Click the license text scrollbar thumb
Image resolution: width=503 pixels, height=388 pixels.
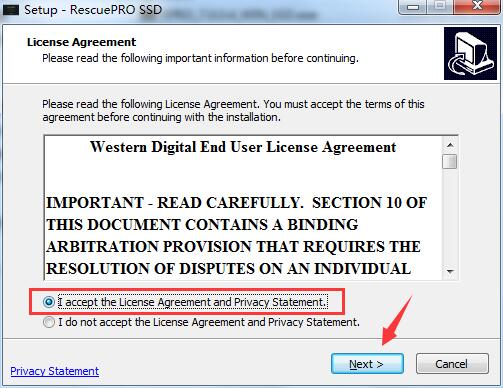point(450,162)
